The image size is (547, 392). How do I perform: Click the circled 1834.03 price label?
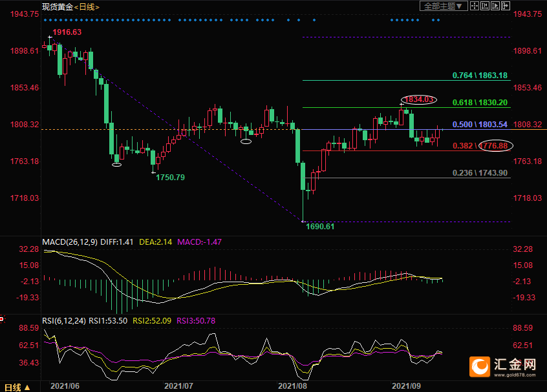tap(418, 99)
